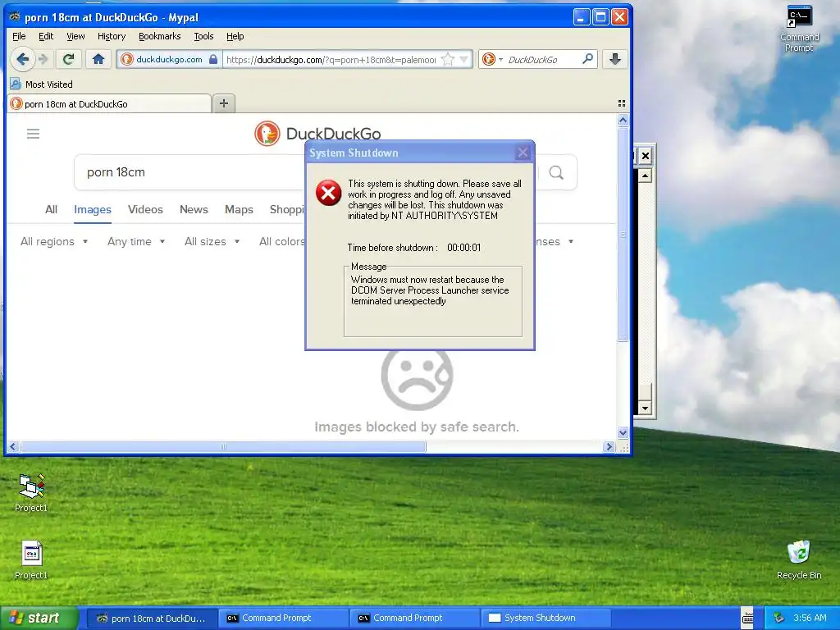
Task: Open the Edit menu
Action: tap(46, 36)
